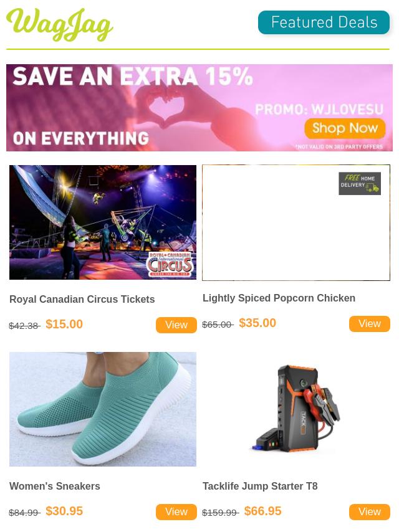Screen dimensions: 399x532
Task: Click the WagJag logo
Action: (60, 25)
